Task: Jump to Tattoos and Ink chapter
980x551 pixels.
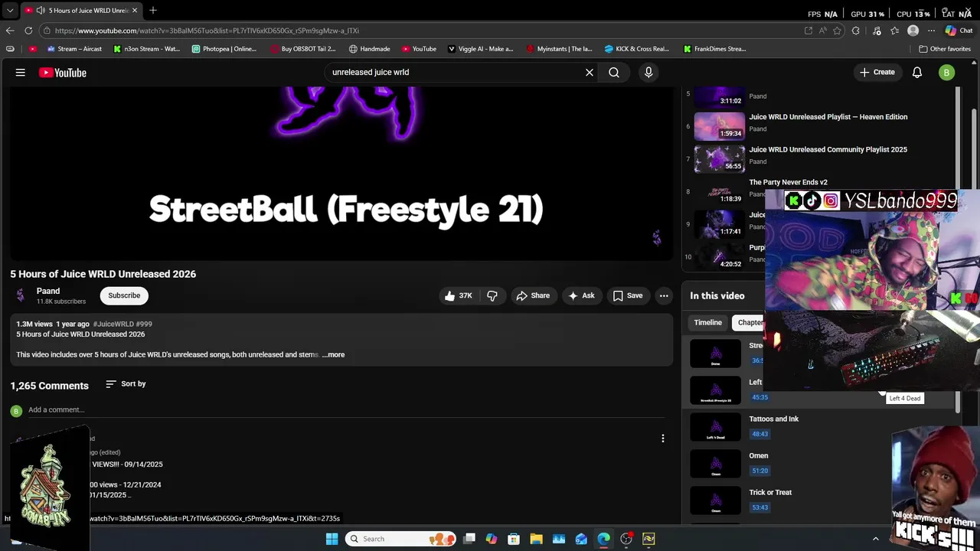Action: pyautogui.click(x=773, y=419)
